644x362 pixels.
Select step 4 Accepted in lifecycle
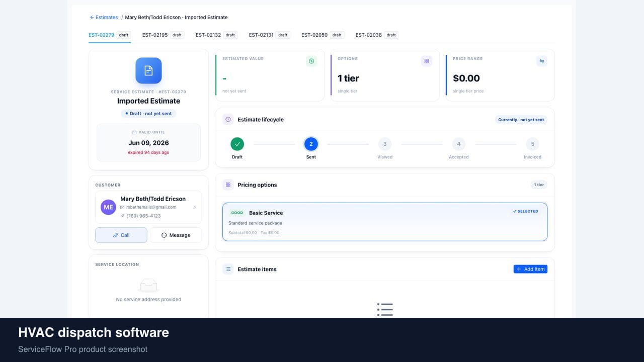pyautogui.click(x=459, y=144)
